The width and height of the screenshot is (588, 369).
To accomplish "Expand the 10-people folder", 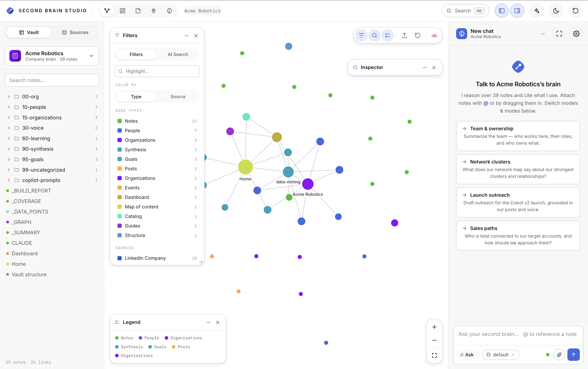I will coord(52,107).
